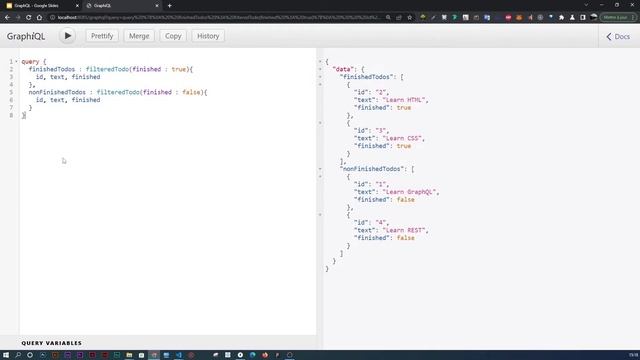This screenshot has height=360, width=640.
Task: Open Visual Studio Code from the taskbar
Action: [179, 355]
